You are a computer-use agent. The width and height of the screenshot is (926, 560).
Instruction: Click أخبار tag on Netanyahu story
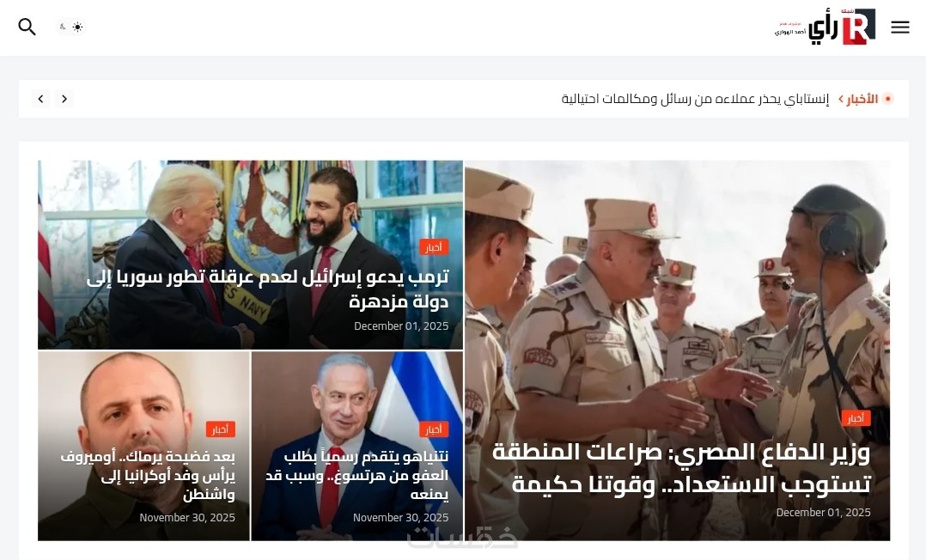tap(434, 429)
